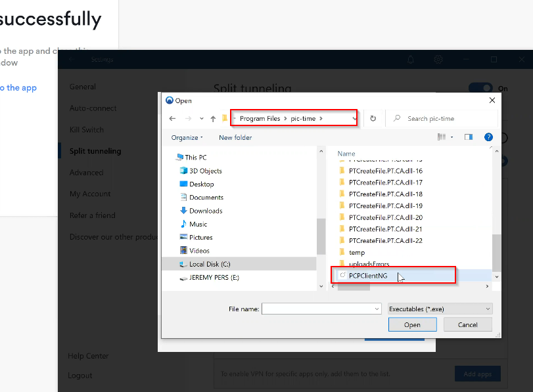533x392 pixels.
Task: Go up one folder level
Action: [x=213, y=119]
